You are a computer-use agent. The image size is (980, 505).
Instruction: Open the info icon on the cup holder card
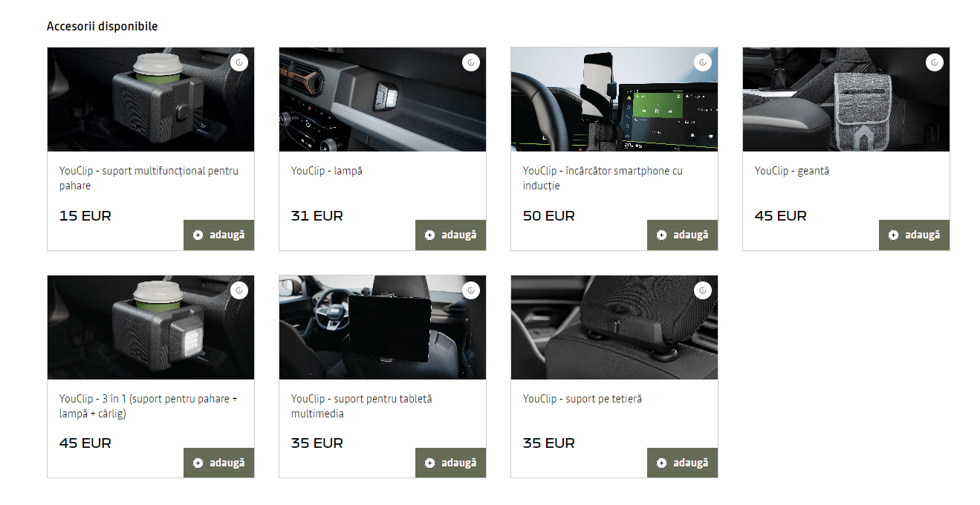click(x=238, y=63)
